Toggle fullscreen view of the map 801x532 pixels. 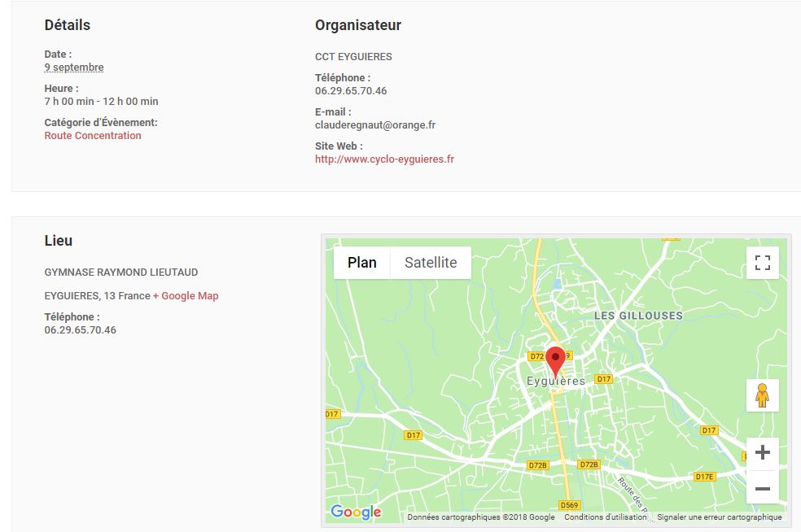tap(762, 263)
